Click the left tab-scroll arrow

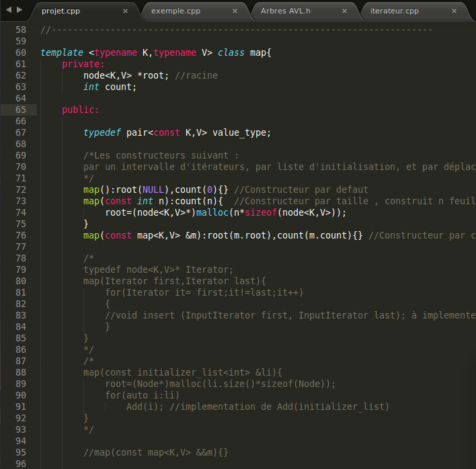[x=7, y=11]
